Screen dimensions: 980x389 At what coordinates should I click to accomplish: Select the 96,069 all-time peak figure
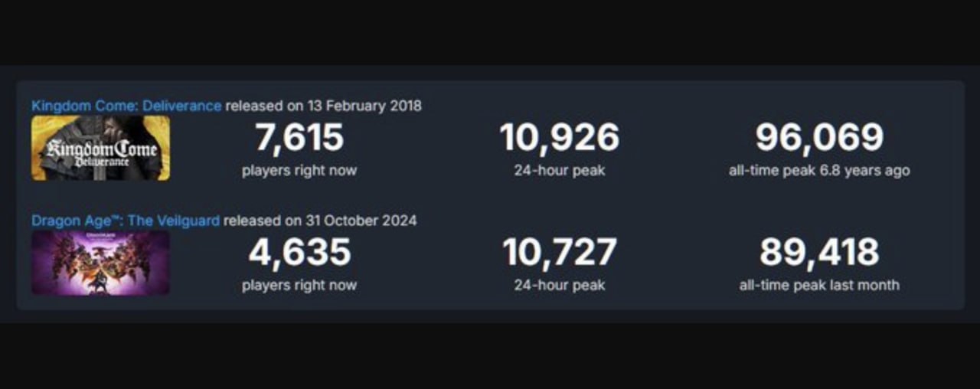coord(819,138)
